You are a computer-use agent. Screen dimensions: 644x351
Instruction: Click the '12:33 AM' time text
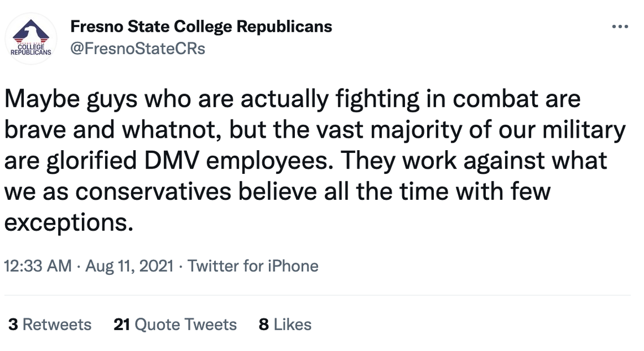[x=37, y=266]
